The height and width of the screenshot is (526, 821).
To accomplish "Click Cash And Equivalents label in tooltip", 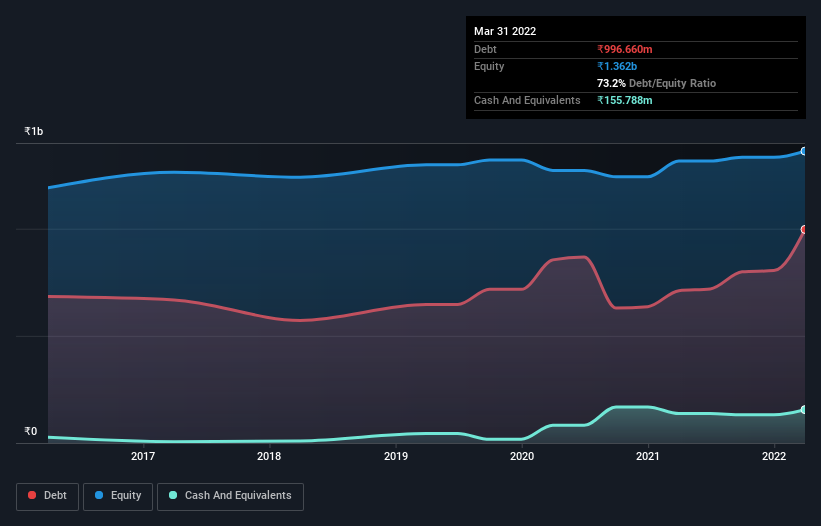I will pyautogui.click(x=527, y=100).
